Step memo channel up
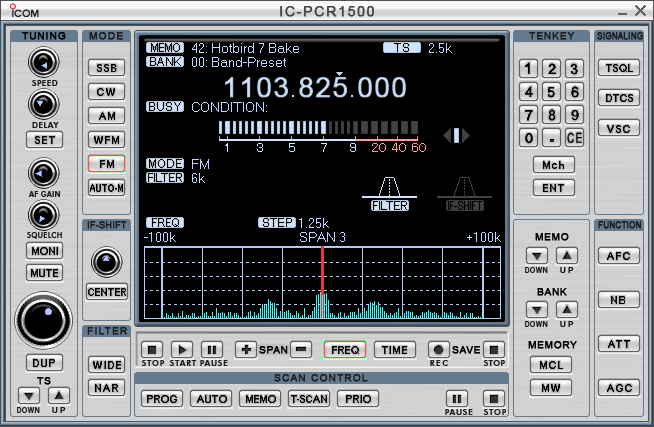The width and height of the screenshot is (654, 427). [566, 256]
